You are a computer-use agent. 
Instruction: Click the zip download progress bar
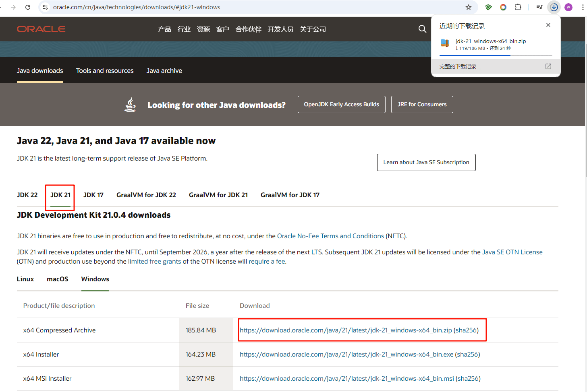(x=496, y=55)
